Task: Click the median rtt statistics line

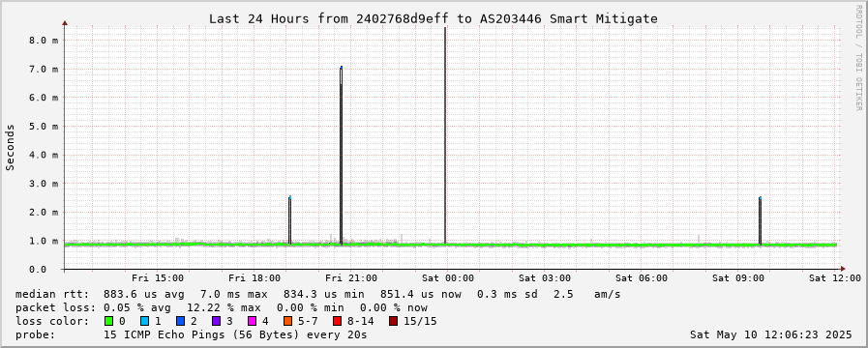Action: tap(317, 294)
